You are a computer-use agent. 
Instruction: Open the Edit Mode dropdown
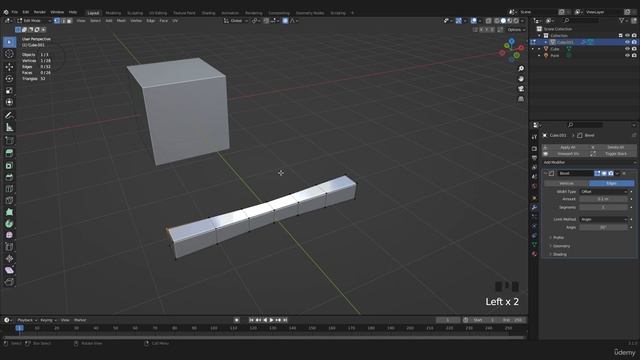[x=34, y=20]
